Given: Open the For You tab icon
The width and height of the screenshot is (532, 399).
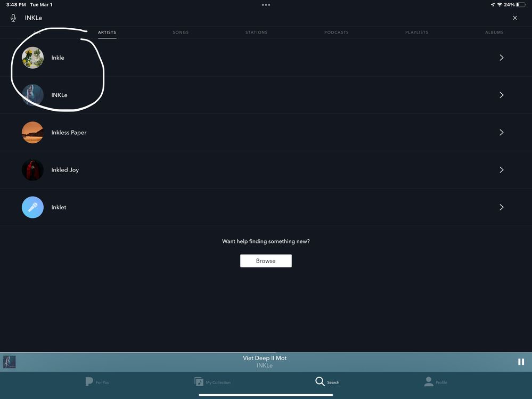Looking at the screenshot, I should [89, 382].
